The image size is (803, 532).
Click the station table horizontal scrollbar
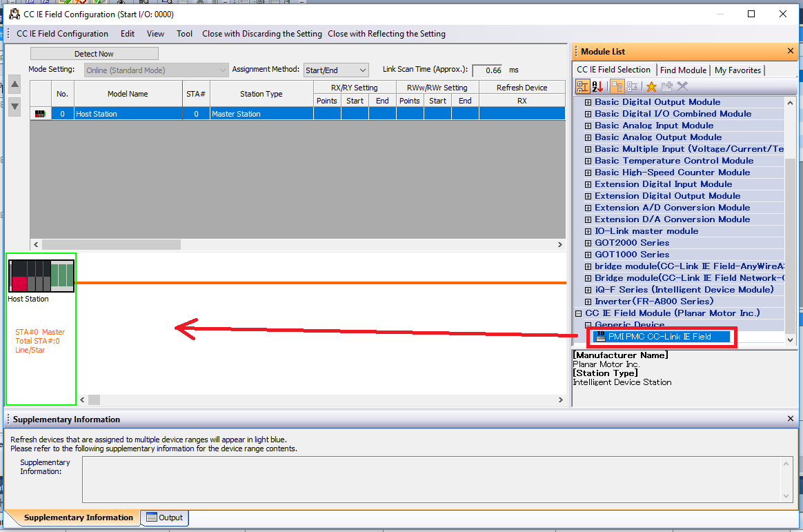pyautogui.click(x=110, y=245)
